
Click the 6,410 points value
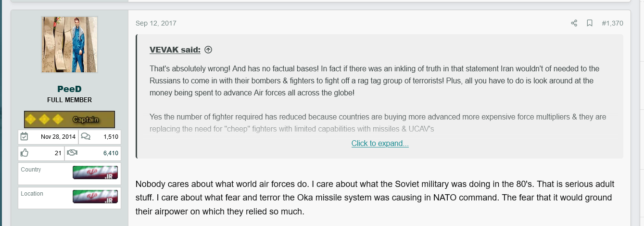111,153
